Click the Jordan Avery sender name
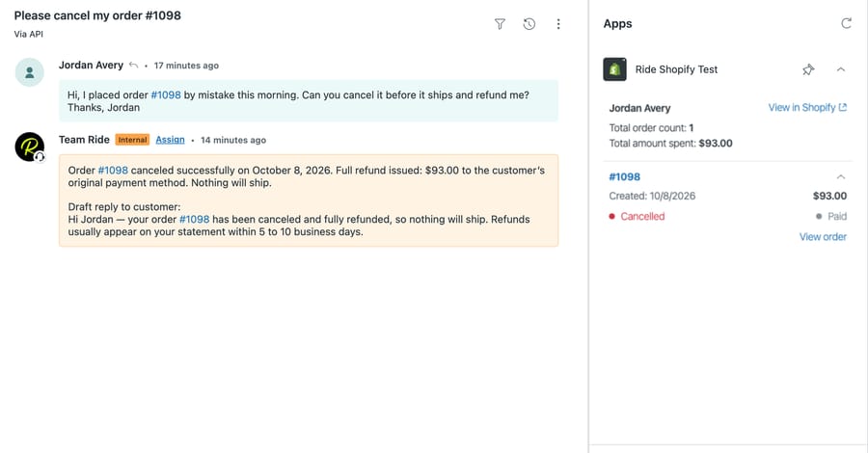 click(x=91, y=66)
